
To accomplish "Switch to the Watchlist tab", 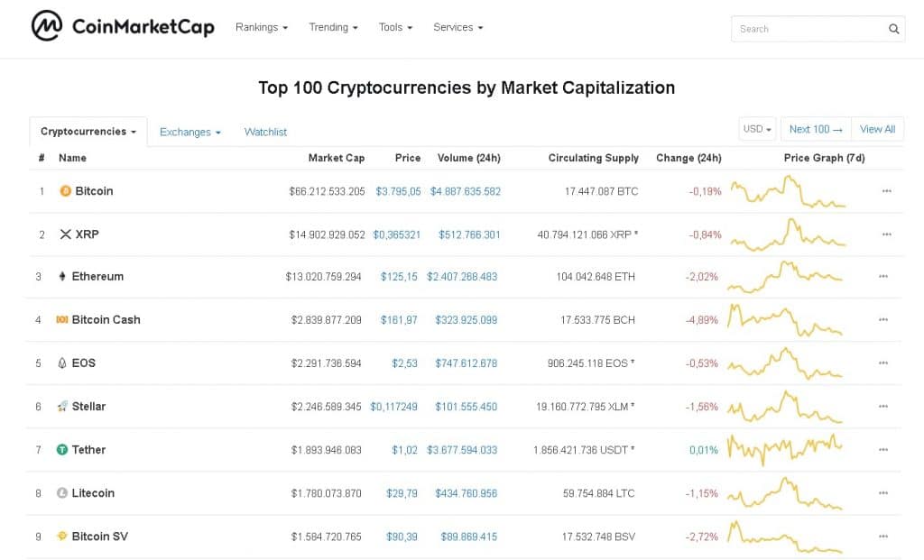I will click(x=265, y=132).
